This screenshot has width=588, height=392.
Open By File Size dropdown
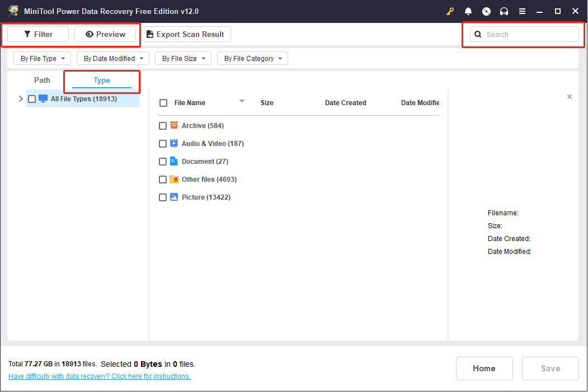(183, 59)
